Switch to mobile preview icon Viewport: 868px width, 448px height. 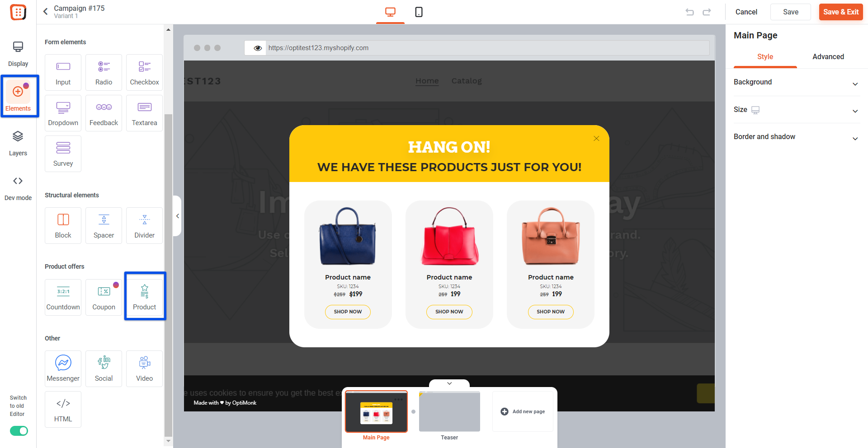coord(419,12)
